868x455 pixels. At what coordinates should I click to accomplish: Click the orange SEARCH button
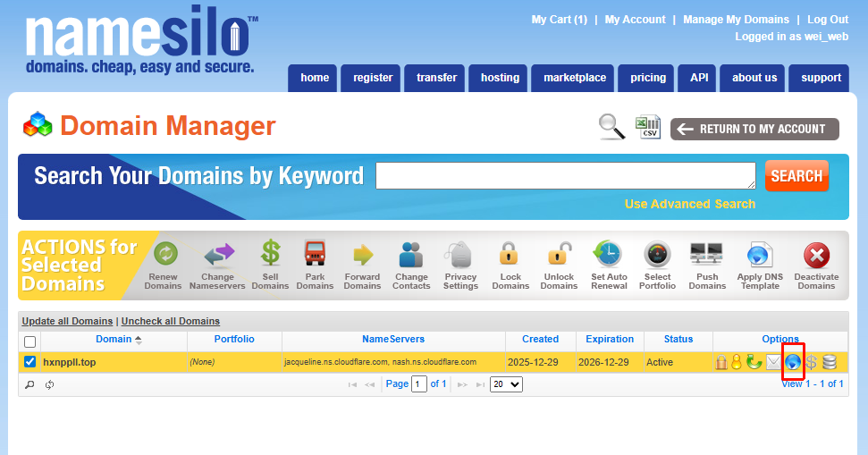click(x=796, y=176)
